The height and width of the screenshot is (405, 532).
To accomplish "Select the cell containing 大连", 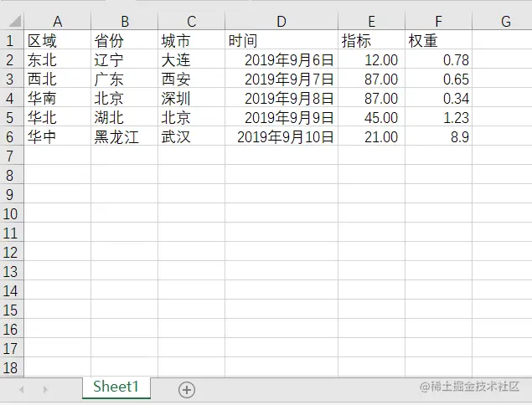I will (x=191, y=60).
